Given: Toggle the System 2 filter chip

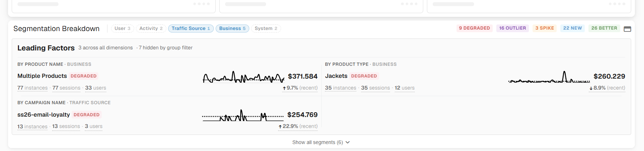Looking at the screenshot, I should click(266, 29).
